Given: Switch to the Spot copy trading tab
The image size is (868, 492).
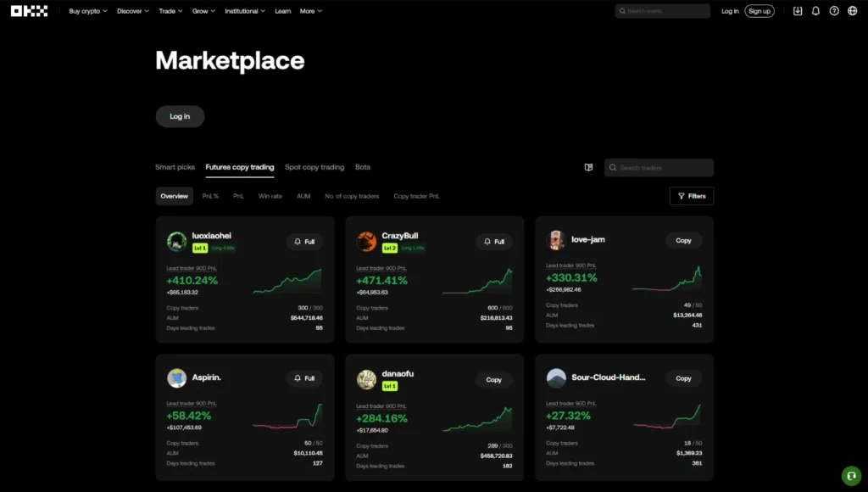Looking at the screenshot, I should click(x=314, y=167).
